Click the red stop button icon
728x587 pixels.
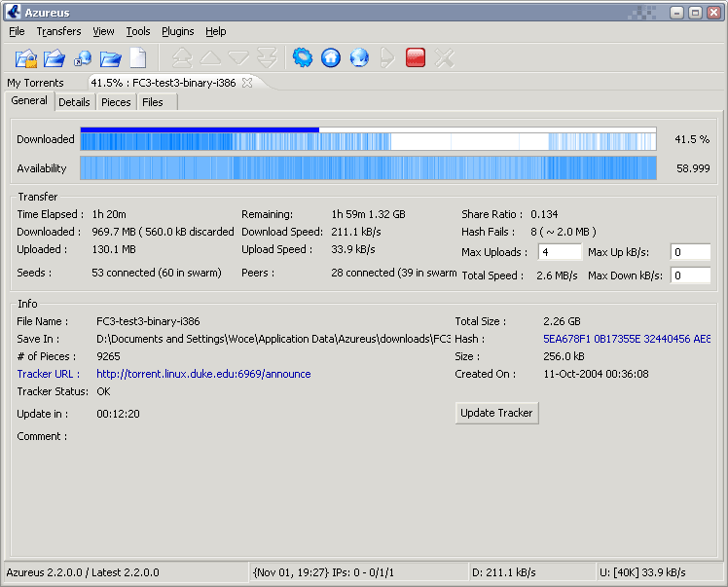[416, 58]
